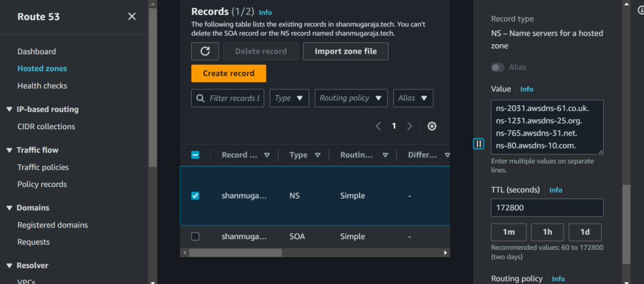
Task: Click the disabled Delete record button
Action: tap(261, 52)
